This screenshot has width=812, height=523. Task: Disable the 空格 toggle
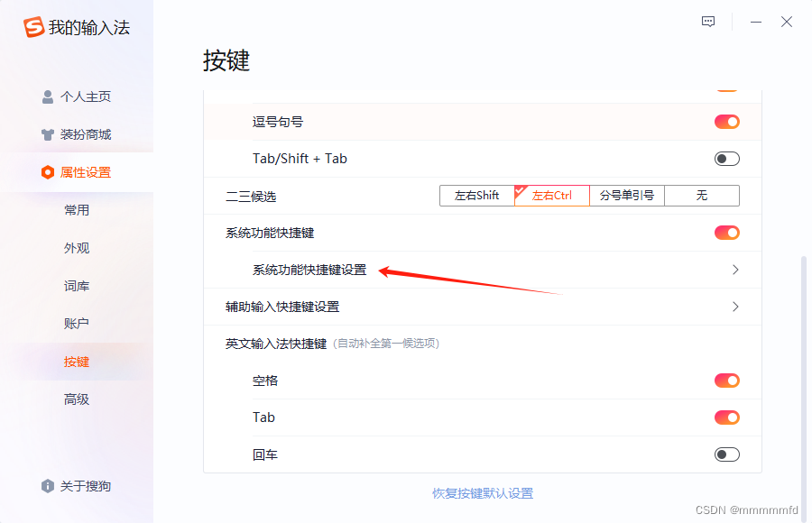[727, 381]
